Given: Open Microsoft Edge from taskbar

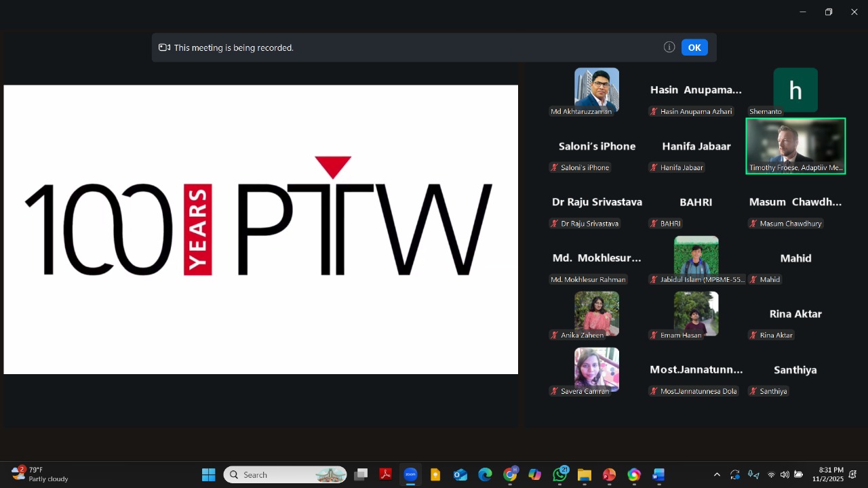Looking at the screenshot, I should pyautogui.click(x=485, y=474).
